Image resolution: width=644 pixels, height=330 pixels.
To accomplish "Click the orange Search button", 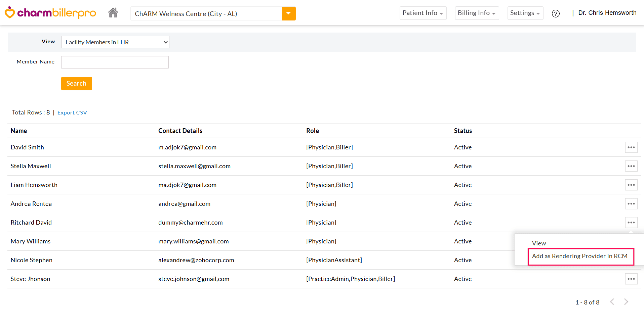I will click(76, 84).
